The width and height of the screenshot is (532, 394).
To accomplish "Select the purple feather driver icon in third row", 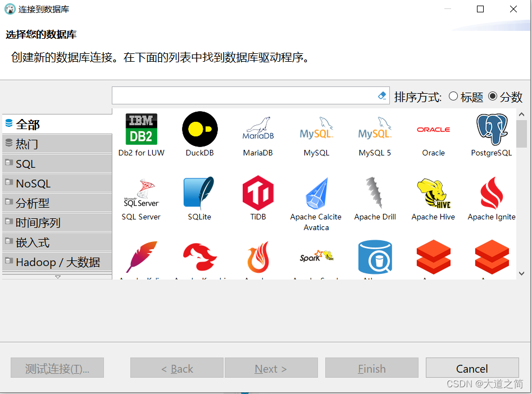I will [142, 256].
